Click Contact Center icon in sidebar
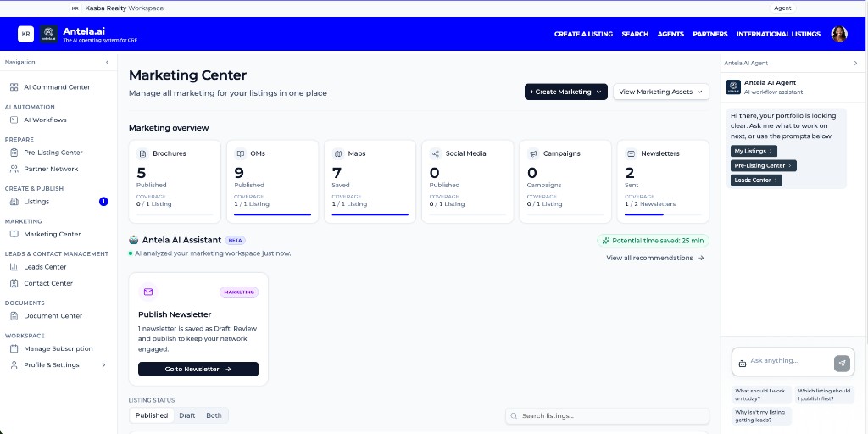 click(14, 283)
